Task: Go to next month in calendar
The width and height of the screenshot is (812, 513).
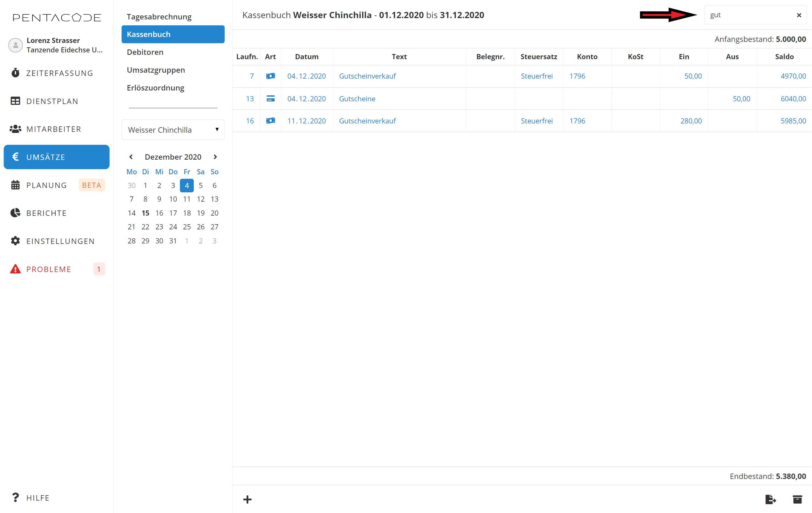Action: (x=215, y=157)
